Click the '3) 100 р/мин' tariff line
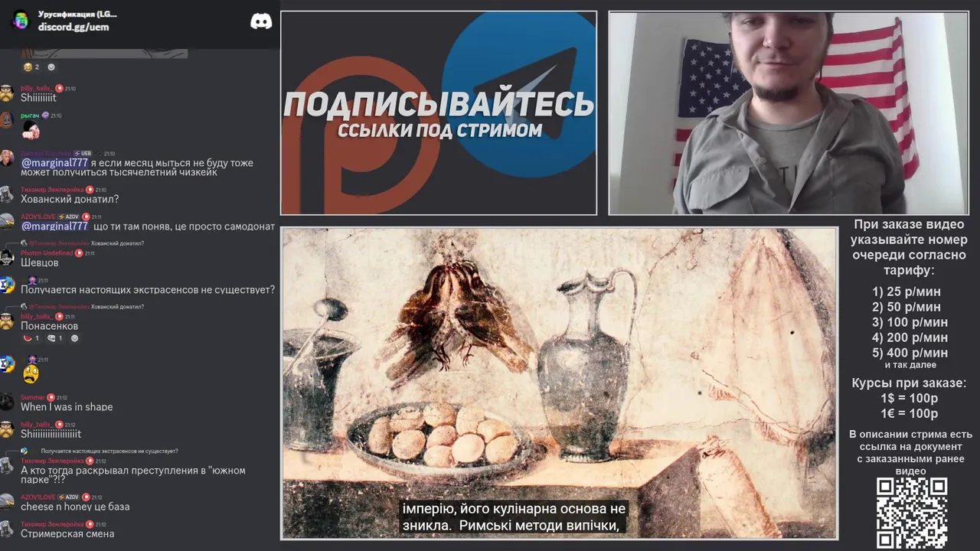The image size is (980, 551). (x=910, y=322)
